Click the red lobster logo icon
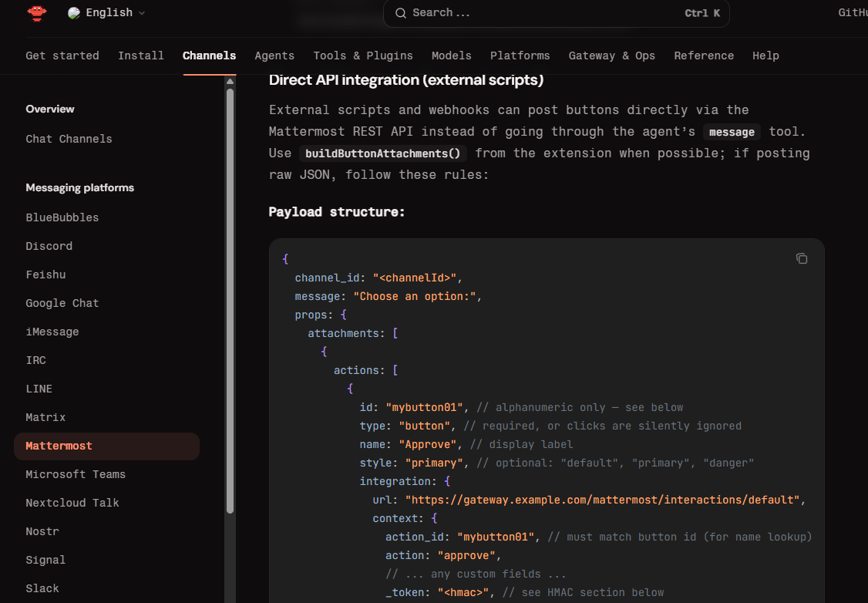 point(37,13)
